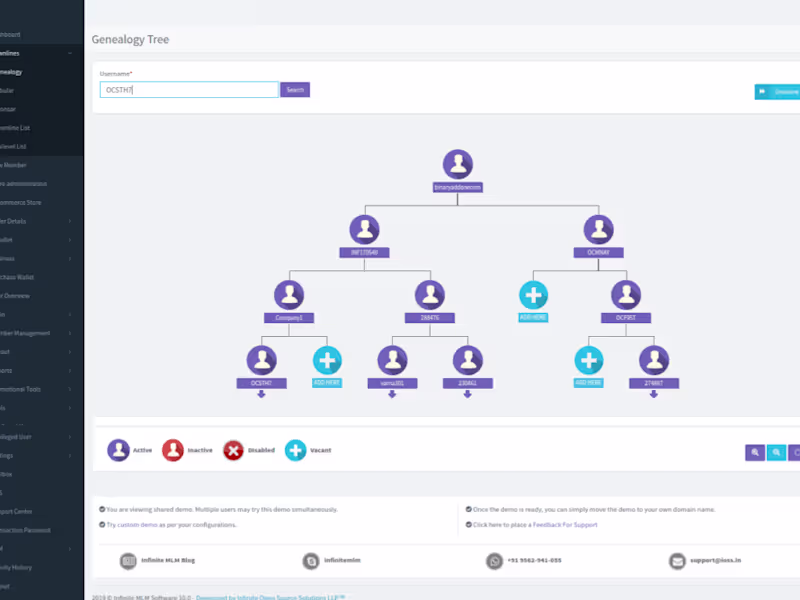This screenshot has height=600, width=800.
Task: Select the cyan magnifier zoom icon
Action: click(x=777, y=453)
